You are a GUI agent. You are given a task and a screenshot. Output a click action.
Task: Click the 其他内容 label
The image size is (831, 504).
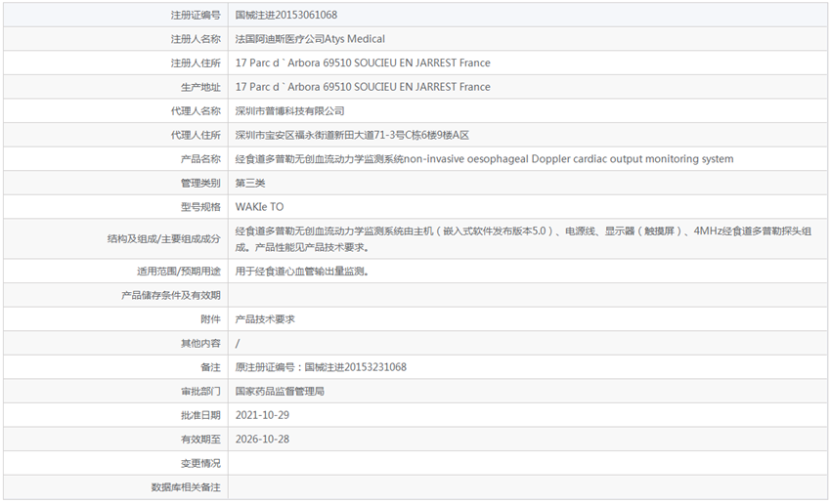200,344
